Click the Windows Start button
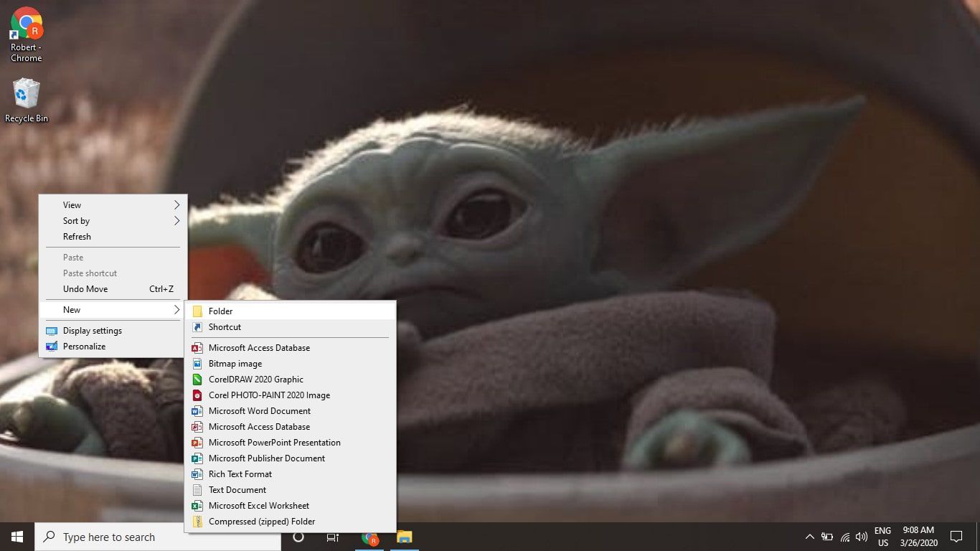 17,537
